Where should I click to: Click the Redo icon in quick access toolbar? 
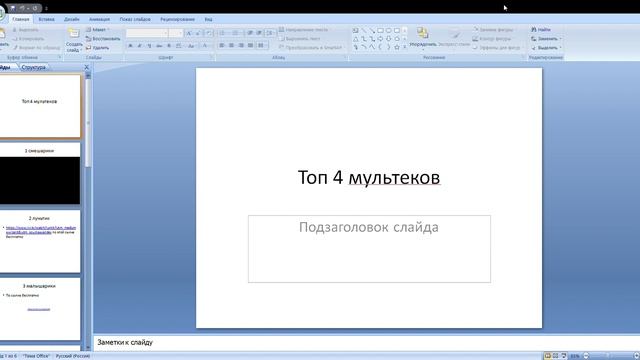coord(35,8)
